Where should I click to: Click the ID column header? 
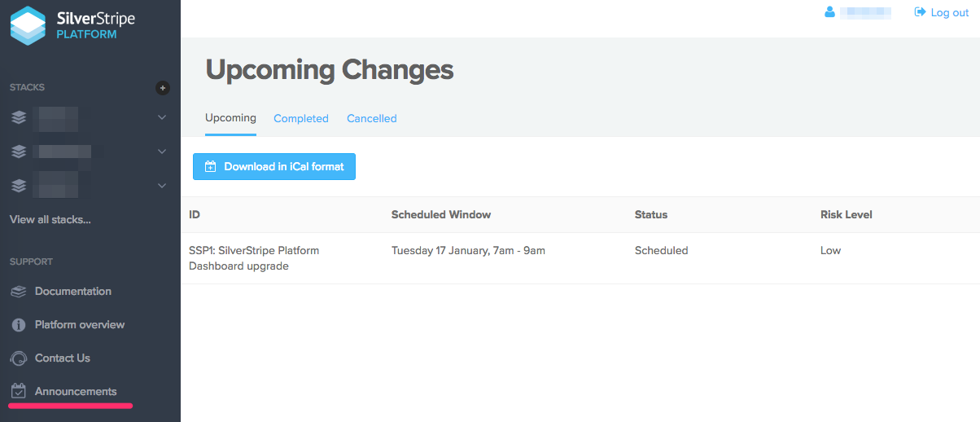195,214
